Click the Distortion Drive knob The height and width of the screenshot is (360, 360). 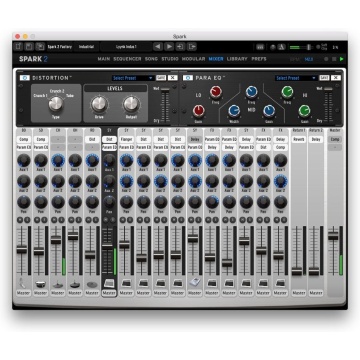pos(99,104)
